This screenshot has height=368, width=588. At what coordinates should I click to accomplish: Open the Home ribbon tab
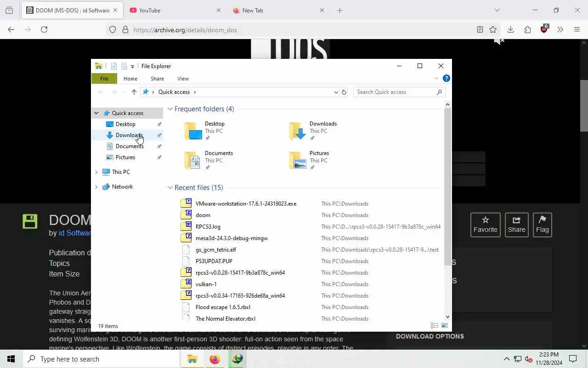point(130,79)
